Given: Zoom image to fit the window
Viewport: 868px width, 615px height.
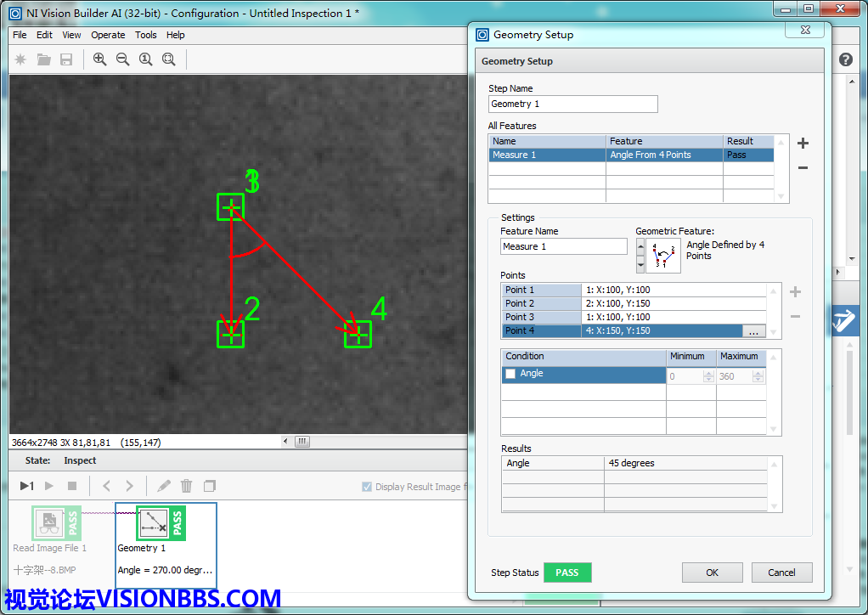Looking at the screenshot, I should tap(169, 59).
